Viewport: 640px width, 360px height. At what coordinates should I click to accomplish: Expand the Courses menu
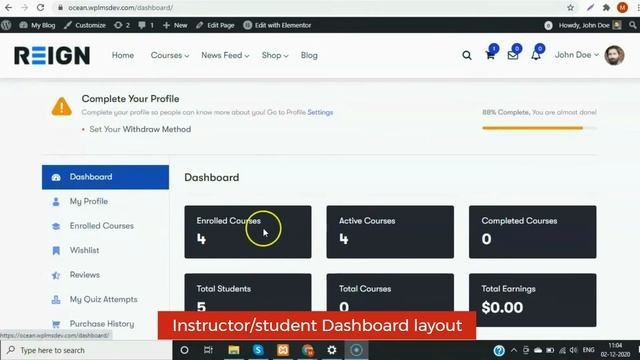(x=170, y=55)
